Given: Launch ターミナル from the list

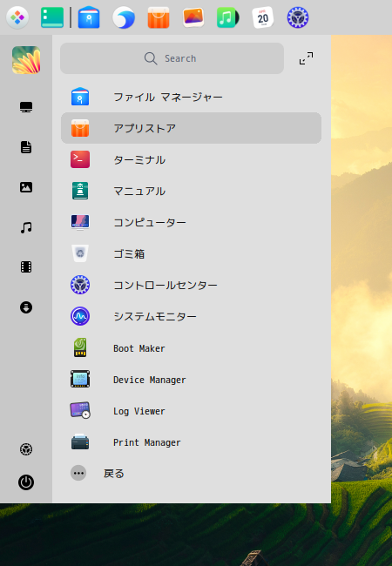Looking at the screenshot, I should pos(191,159).
